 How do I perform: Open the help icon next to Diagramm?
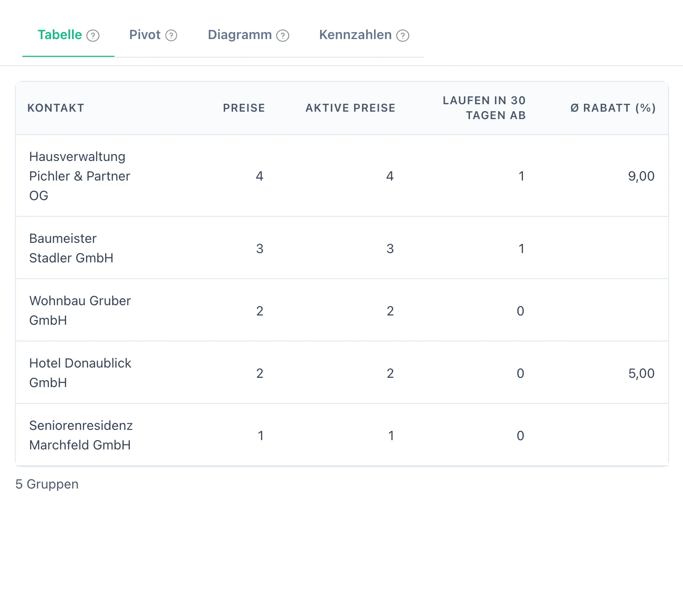pyautogui.click(x=283, y=35)
